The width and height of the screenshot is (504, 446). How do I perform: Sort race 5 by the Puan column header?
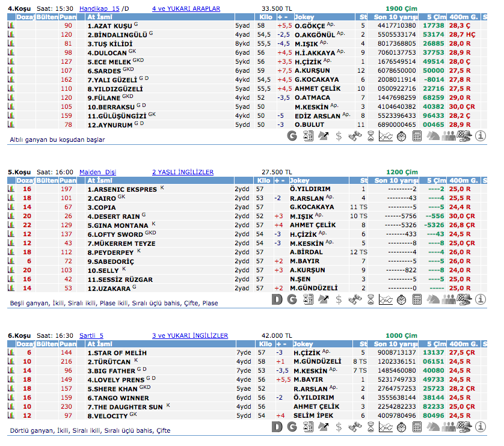(x=67, y=180)
